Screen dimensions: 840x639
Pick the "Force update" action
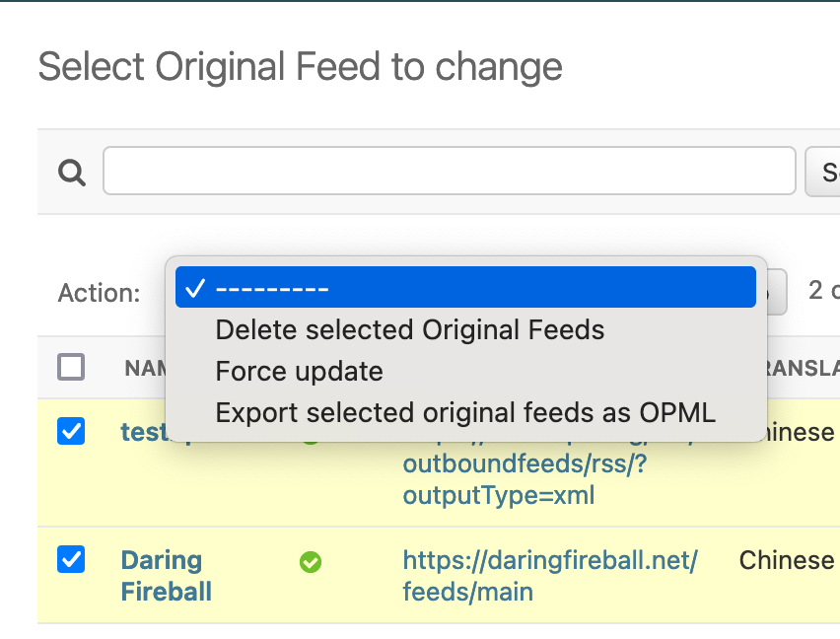point(299,372)
